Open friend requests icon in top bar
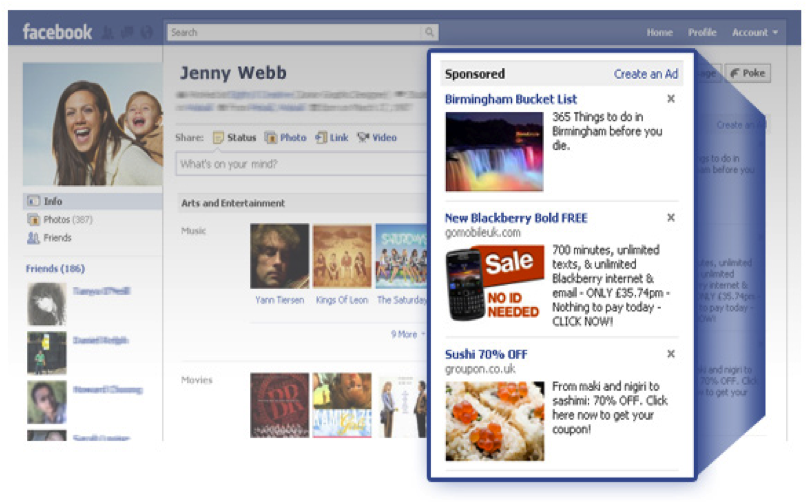 (107, 33)
